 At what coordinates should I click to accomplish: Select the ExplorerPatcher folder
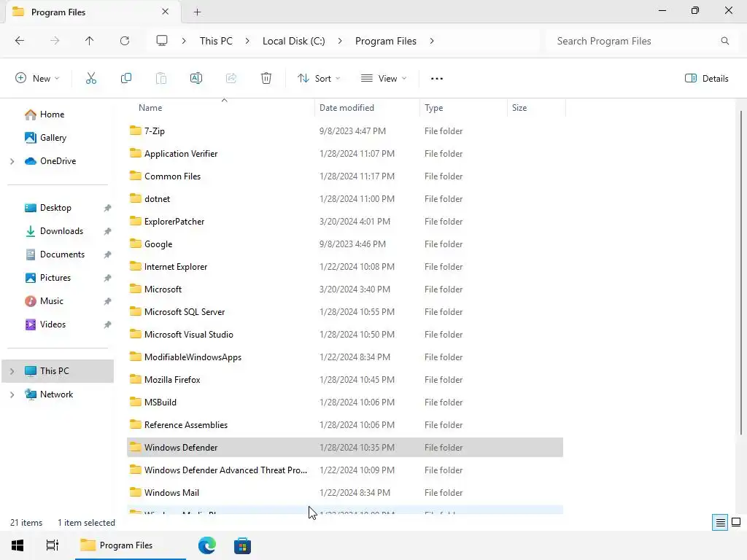[x=345, y=222]
